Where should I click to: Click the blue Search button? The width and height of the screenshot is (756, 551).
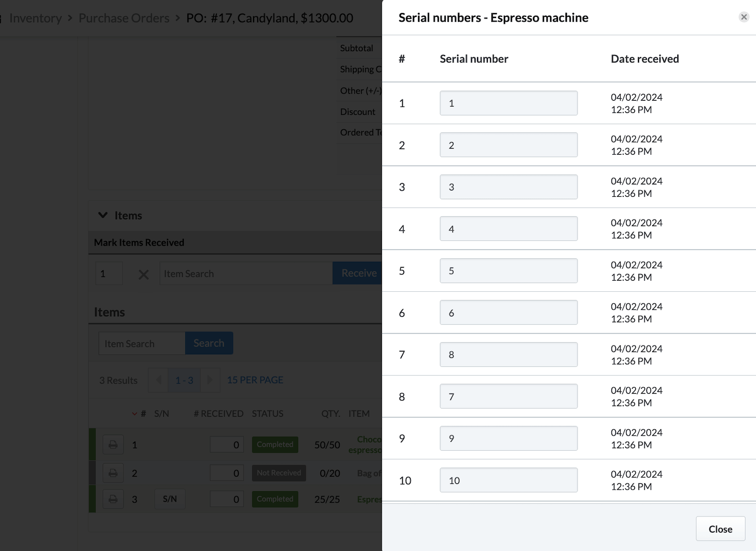click(208, 343)
